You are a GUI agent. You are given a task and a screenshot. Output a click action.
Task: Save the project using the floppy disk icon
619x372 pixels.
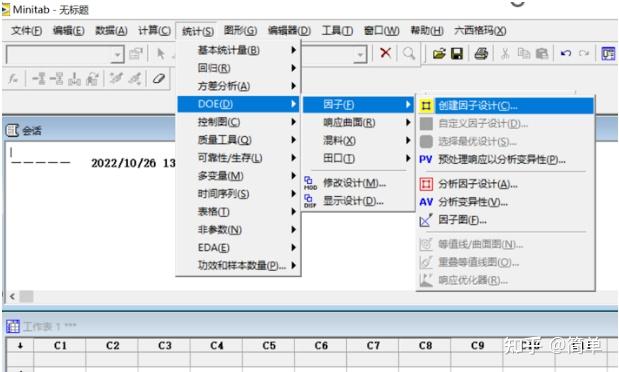point(457,53)
